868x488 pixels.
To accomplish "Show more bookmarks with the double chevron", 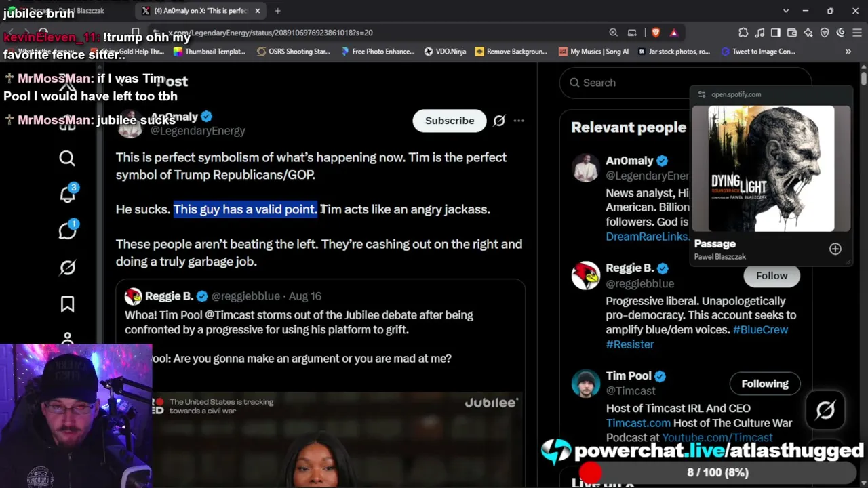I will [848, 52].
